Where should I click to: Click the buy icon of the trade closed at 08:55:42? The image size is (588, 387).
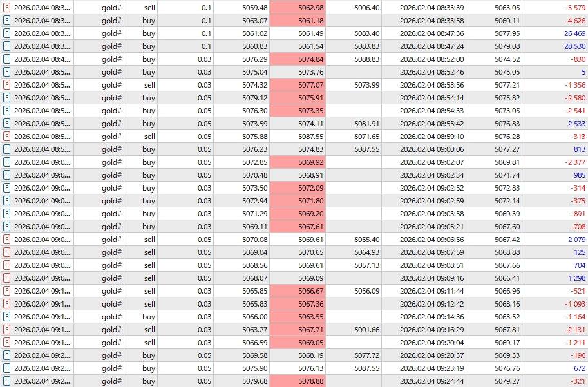[6, 124]
